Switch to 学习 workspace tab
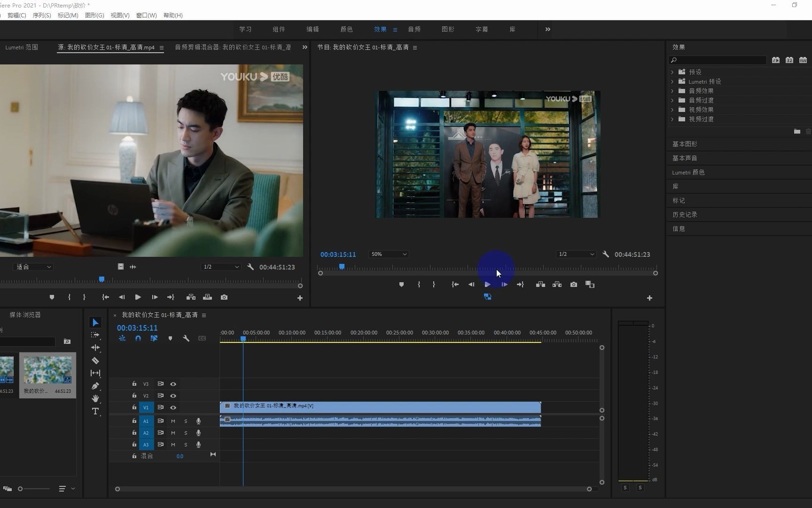Screen dimensions: 812x508 click(245, 29)
